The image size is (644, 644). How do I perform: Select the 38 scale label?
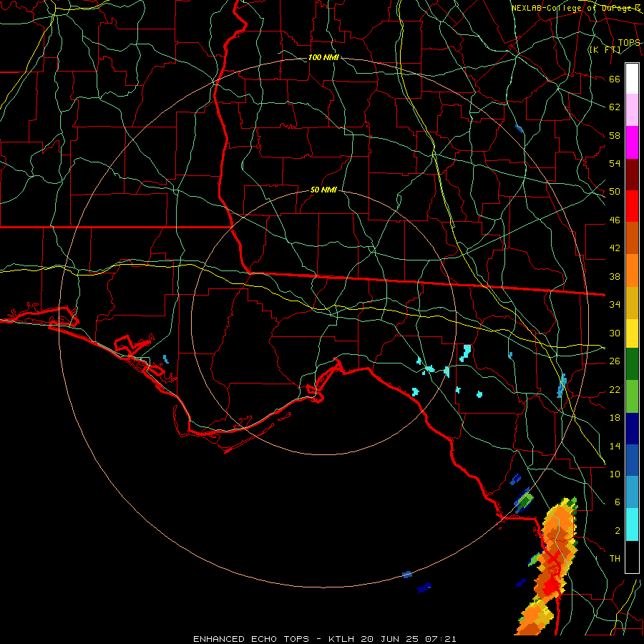pyautogui.click(x=615, y=276)
